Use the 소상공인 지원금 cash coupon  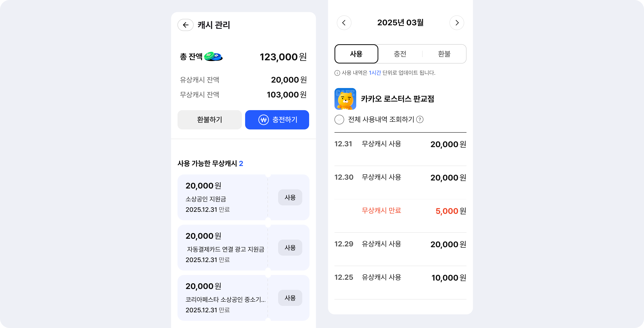[290, 197]
